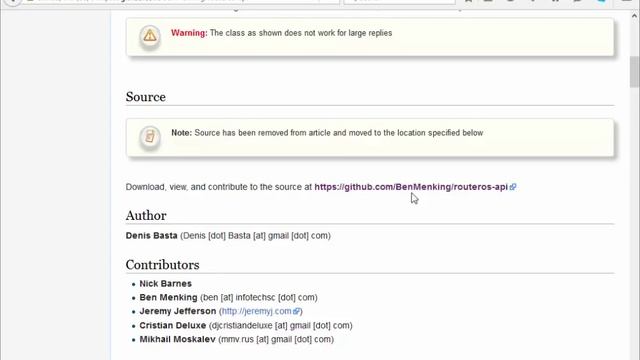The image size is (640, 360).
Task: Select the 'Source' heading
Action: point(146,97)
